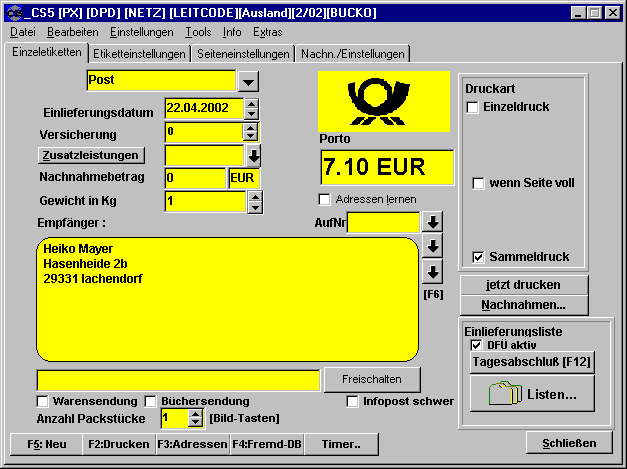Click the Versicherung value field
This screenshot has width=627, height=469.
pos(204,132)
